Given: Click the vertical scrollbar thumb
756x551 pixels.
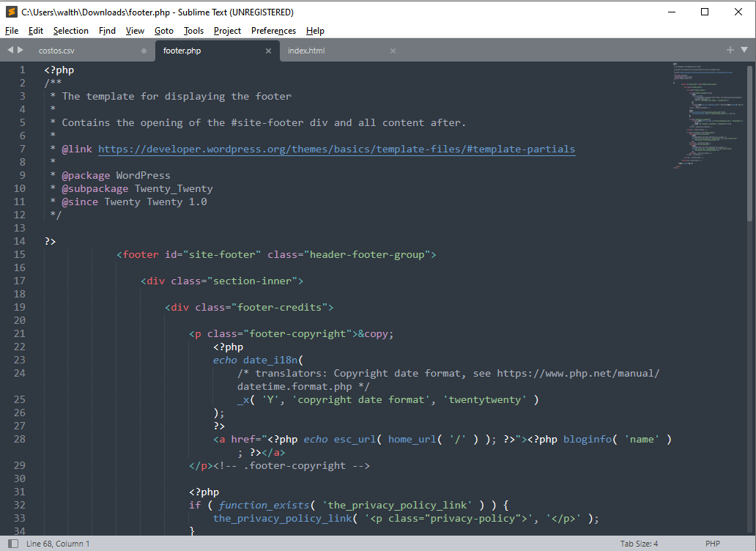Looking at the screenshot, I should (749, 143).
